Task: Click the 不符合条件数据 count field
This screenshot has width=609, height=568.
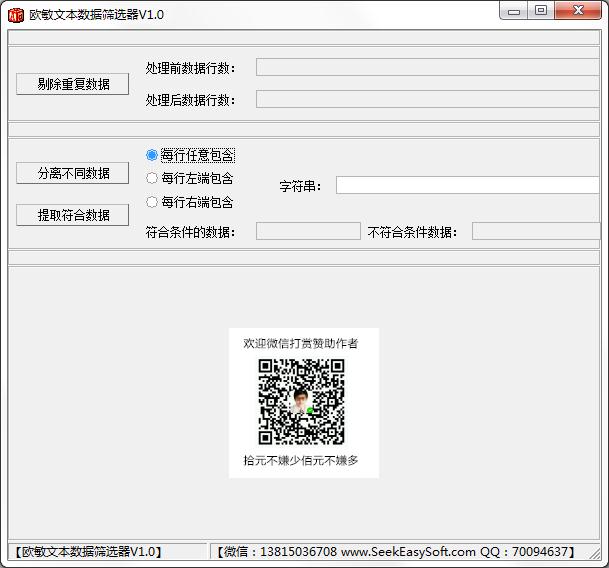Action: 536,231
